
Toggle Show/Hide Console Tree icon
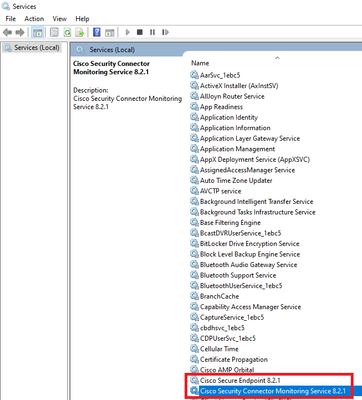click(x=37, y=32)
